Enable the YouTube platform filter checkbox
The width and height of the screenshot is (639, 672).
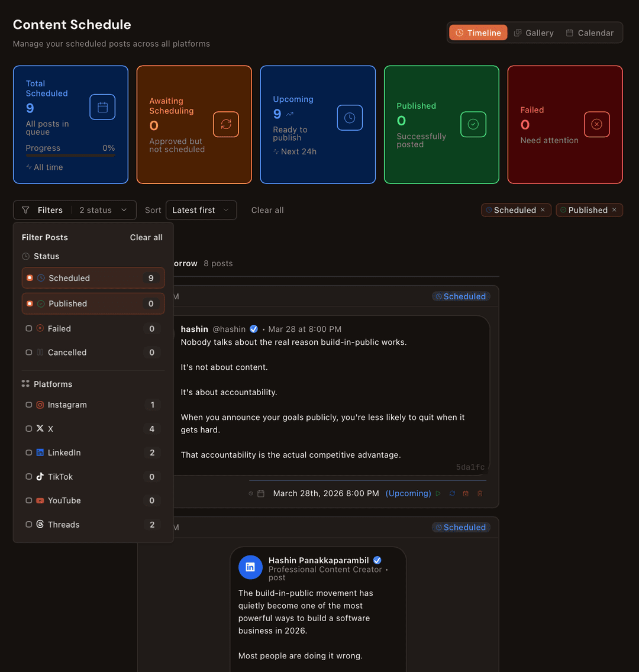[29, 500]
